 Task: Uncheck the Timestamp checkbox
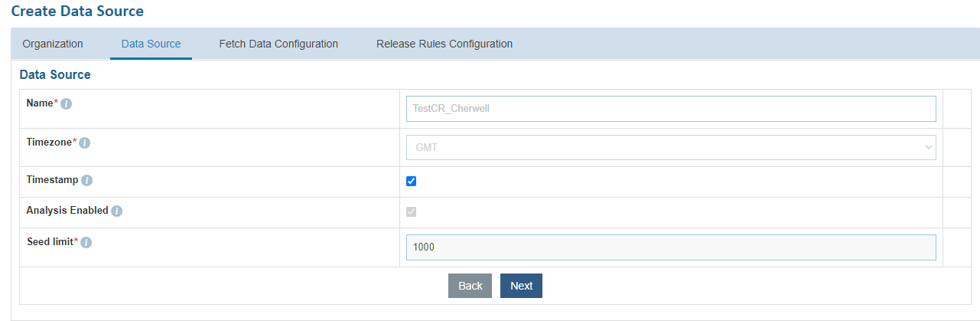[x=412, y=182]
